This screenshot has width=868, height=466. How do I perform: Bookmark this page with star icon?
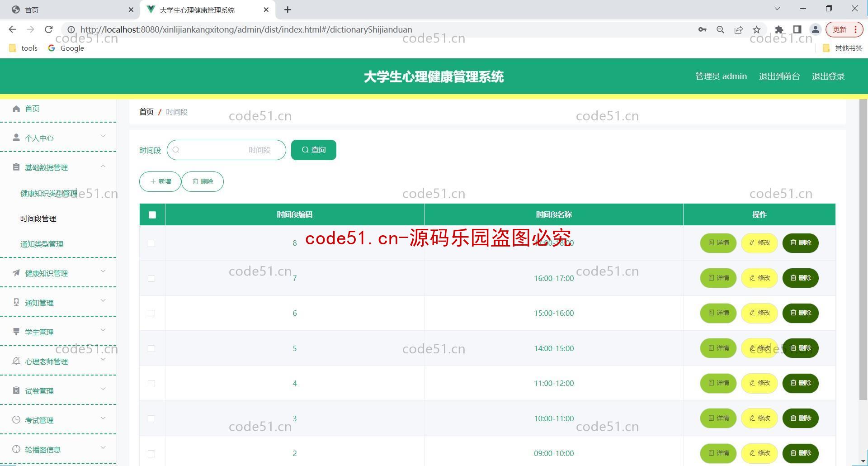(757, 29)
